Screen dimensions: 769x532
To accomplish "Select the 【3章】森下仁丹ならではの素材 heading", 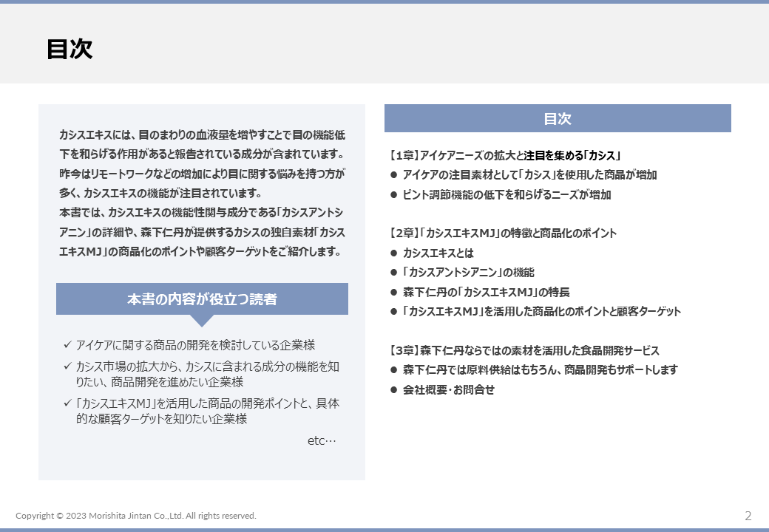I will click(524, 350).
